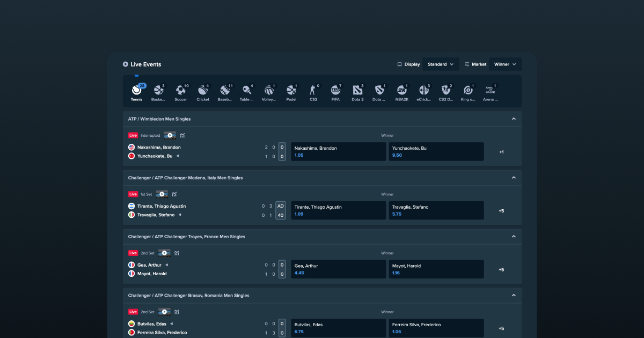The width and height of the screenshot is (644, 338).
Task: Collapse the Challenger Modena section
Action: (x=514, y=178)
